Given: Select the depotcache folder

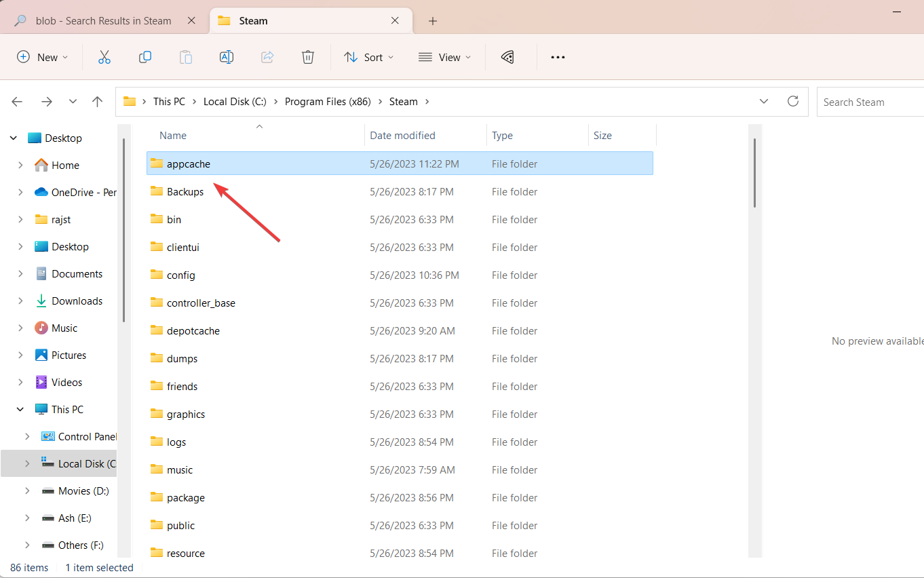Looking at the screenshot, I should (x=400, y=331).
